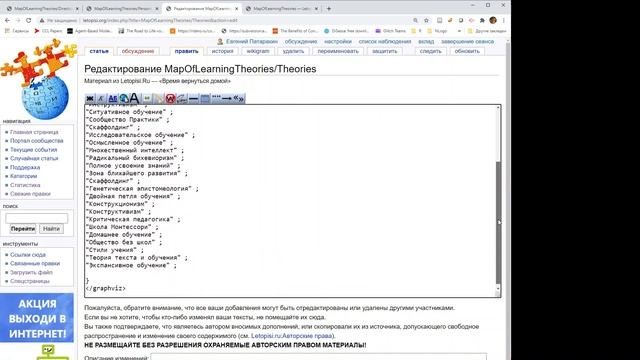Click the обновить tab
The height and width of the screenshot is (360, 640).
click(467, 51)
